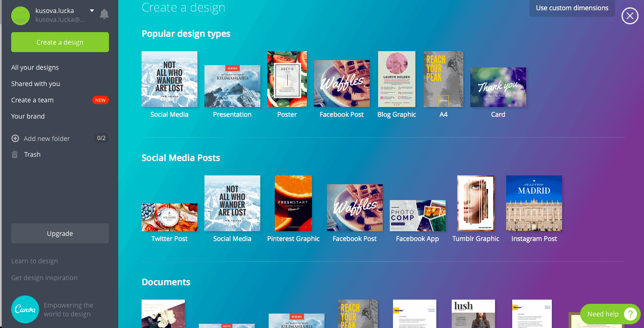This screenshot has width=644, height=328.
Task: Click the green user avatar icon
Action: click(20, 15)
